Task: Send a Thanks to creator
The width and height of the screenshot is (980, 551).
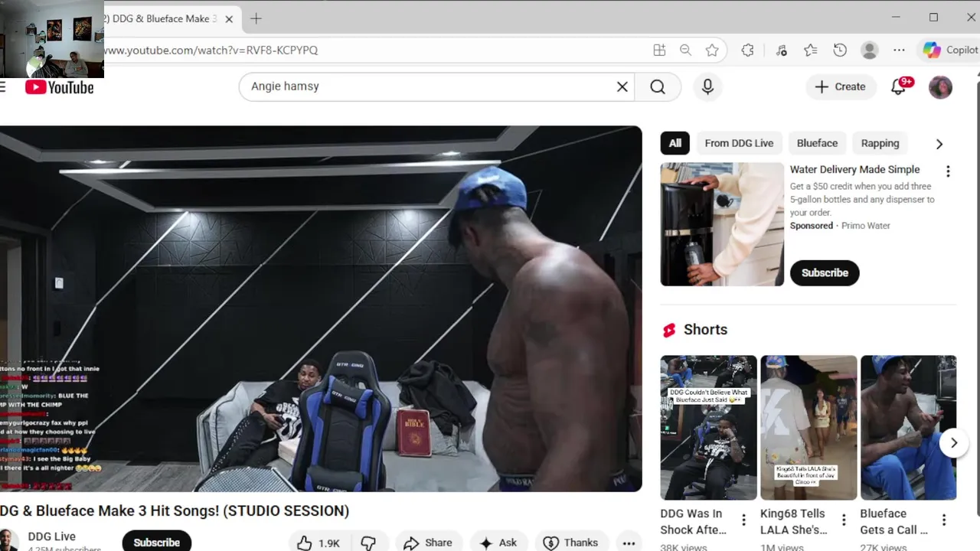Action: [x=571, y=543]
